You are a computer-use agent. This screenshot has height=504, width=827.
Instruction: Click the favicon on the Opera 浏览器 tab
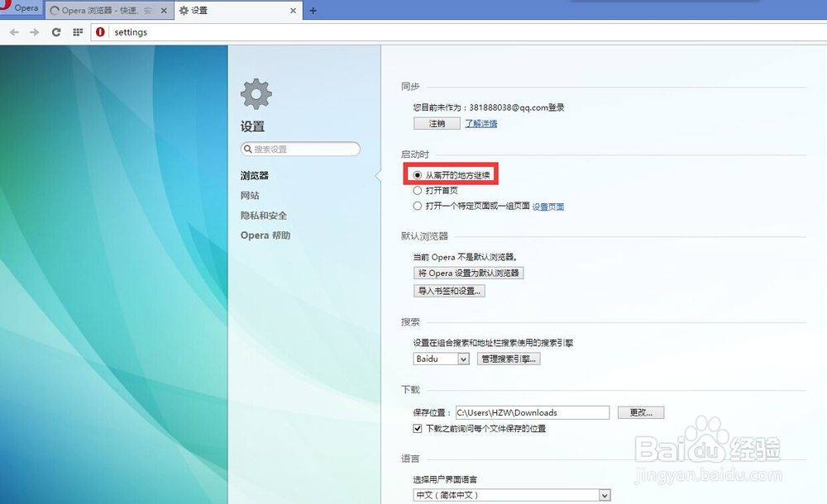54,10
